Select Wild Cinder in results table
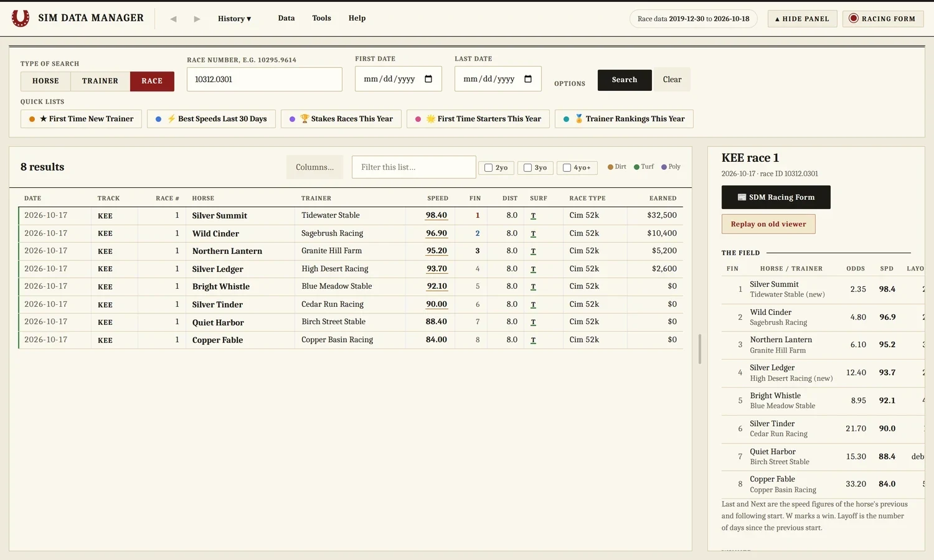The width and height of the screenshot is (934, 560). pos(215,234)
